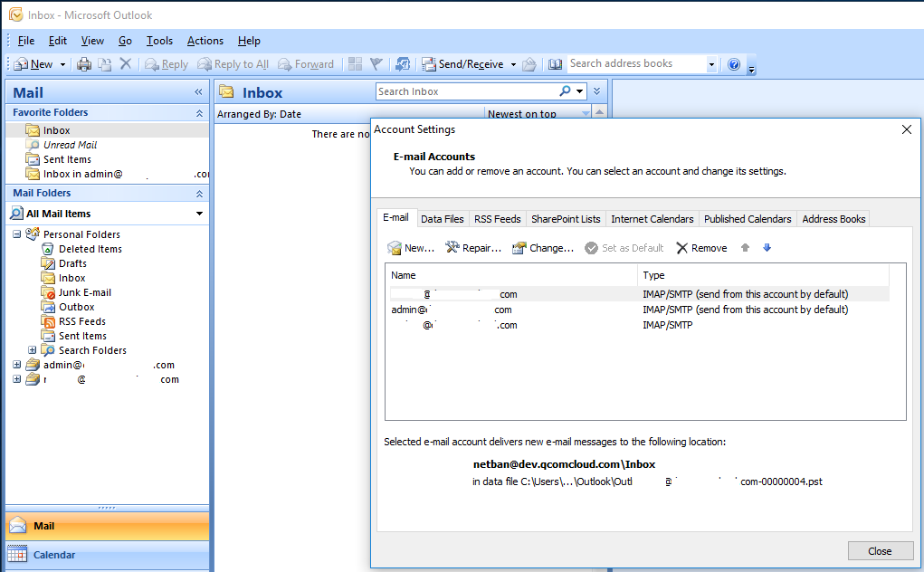Click the Mail navigation button

click(108, 526)
